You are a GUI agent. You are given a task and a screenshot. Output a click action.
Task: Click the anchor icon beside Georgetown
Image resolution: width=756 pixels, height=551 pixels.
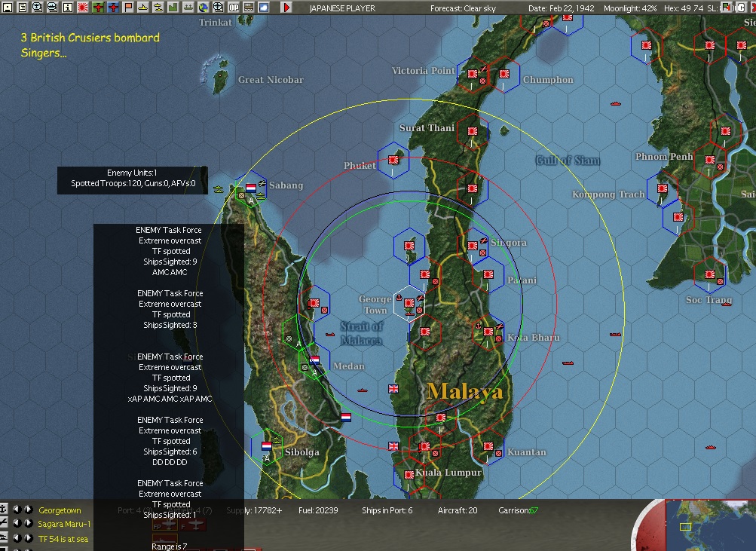[x=3, y=509]
